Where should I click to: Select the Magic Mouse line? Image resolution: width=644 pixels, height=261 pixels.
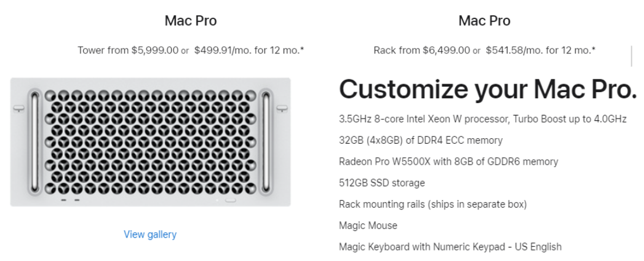(368, 226)
